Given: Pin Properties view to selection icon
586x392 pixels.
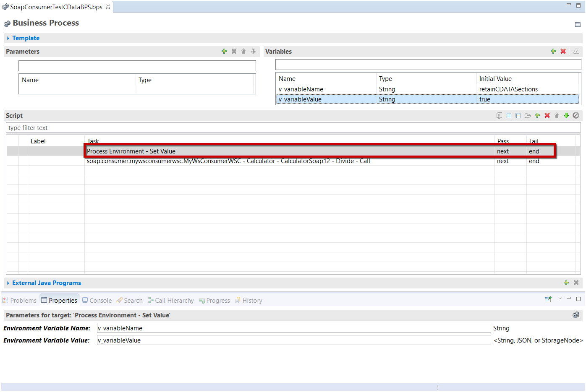Looking at the screenshot, I should [548, 299].
